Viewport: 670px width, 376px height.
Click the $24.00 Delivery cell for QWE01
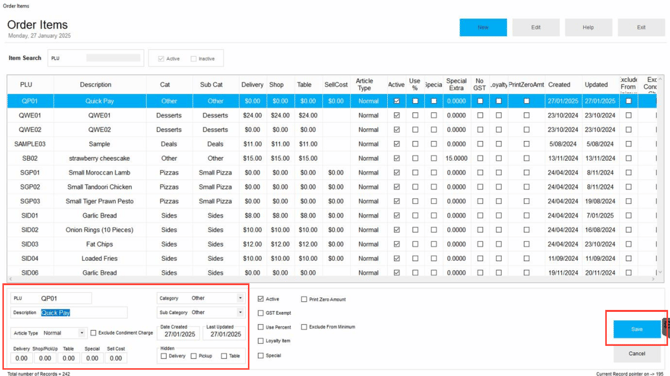[252, 115]
